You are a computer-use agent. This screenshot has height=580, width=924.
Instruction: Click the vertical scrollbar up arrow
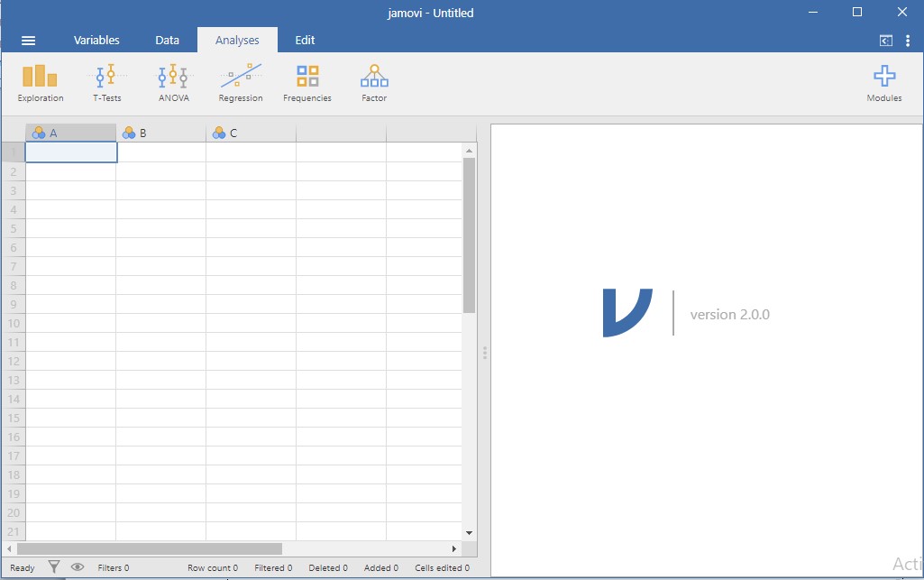pos(469,151)
